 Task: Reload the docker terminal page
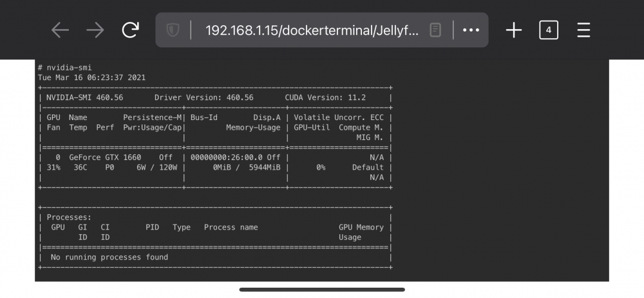tap(131, 30)
